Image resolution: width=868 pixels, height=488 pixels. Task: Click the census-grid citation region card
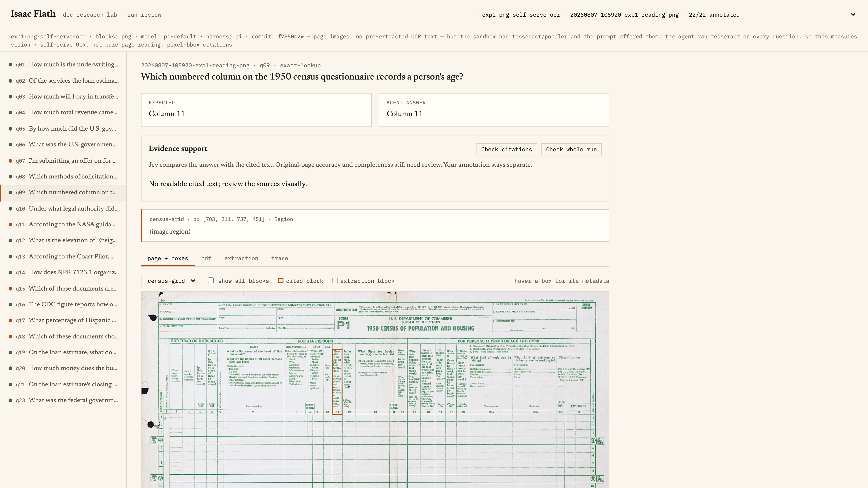[x=375, y=225]
